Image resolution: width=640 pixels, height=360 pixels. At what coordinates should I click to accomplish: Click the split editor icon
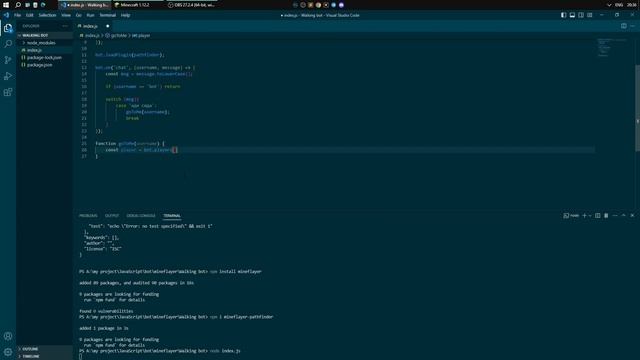pyautogui.click(x=624, y=26)
